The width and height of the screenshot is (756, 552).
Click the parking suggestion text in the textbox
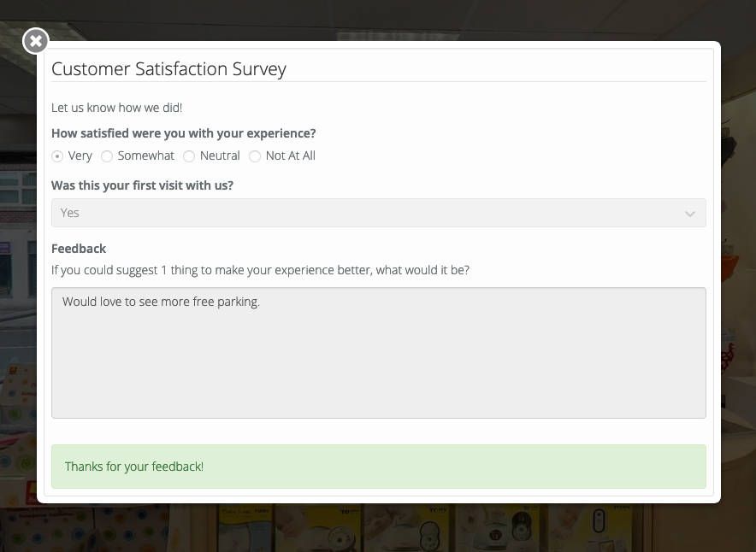pos(161,301)
